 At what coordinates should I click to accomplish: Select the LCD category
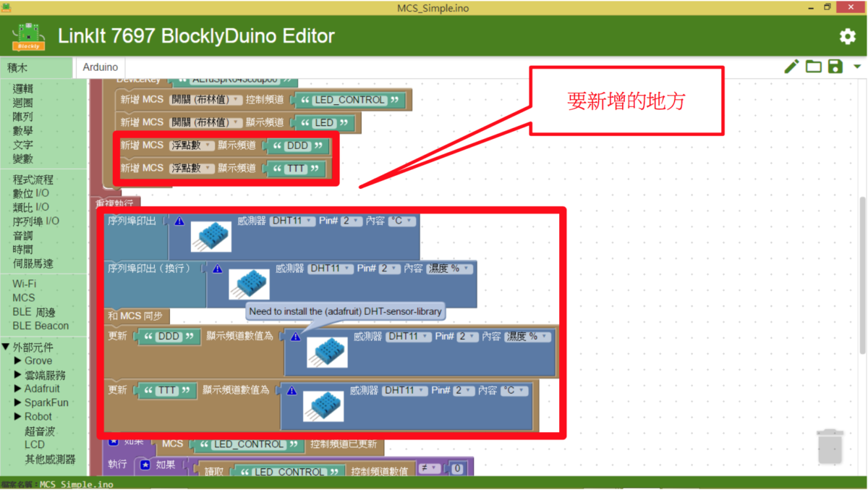pyautogui.click(x=35, y=444)
